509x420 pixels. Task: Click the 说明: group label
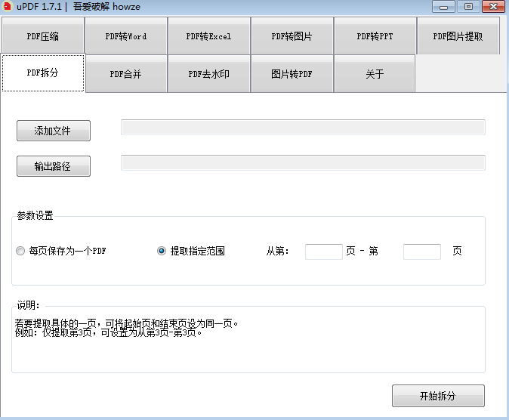(x=28, y=305)
